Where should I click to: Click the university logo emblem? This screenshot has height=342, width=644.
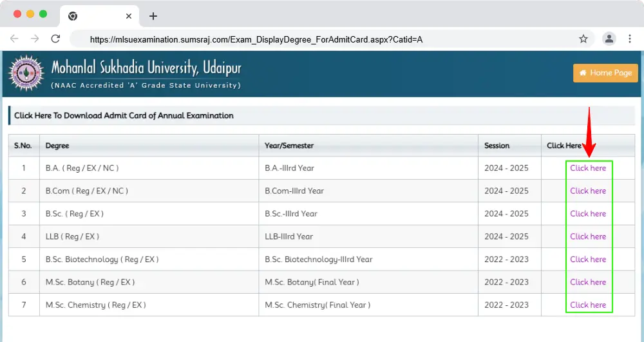(x=26, y=73)
